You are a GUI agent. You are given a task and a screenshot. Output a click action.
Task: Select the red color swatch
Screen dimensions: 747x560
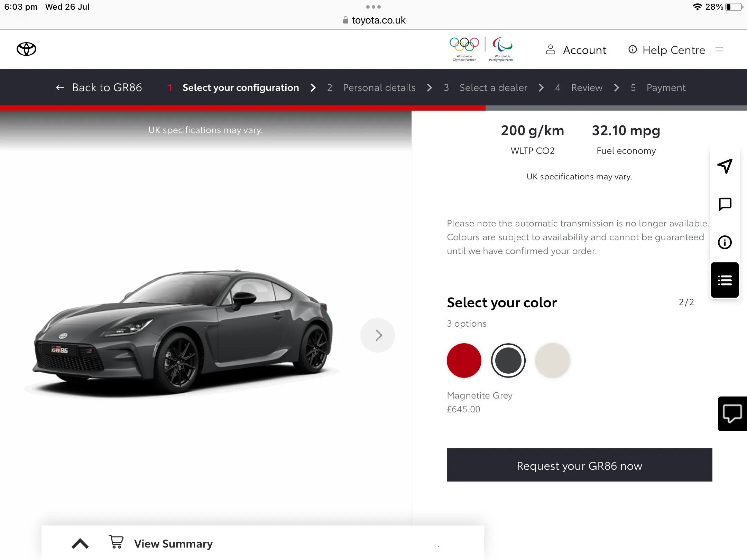point(464,360)
